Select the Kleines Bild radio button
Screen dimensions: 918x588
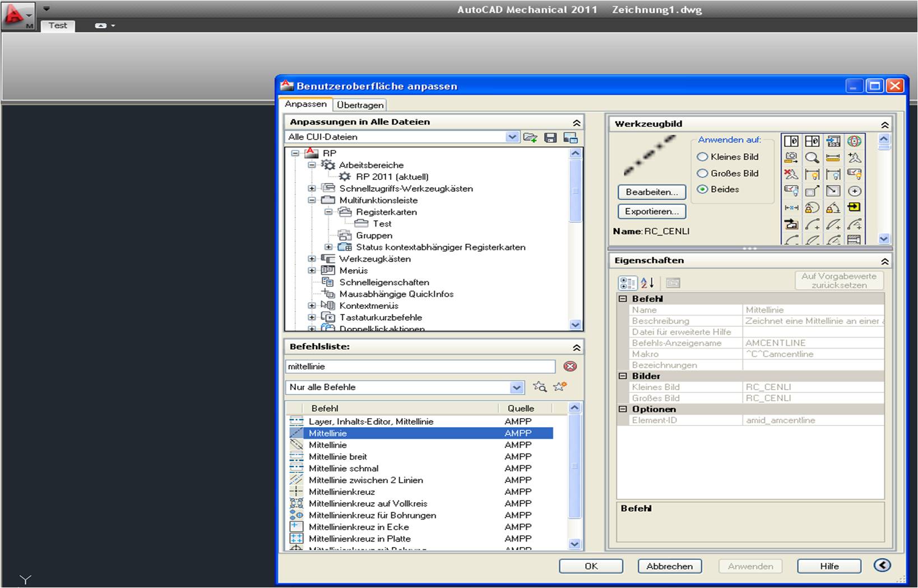(x=702, y=157)
